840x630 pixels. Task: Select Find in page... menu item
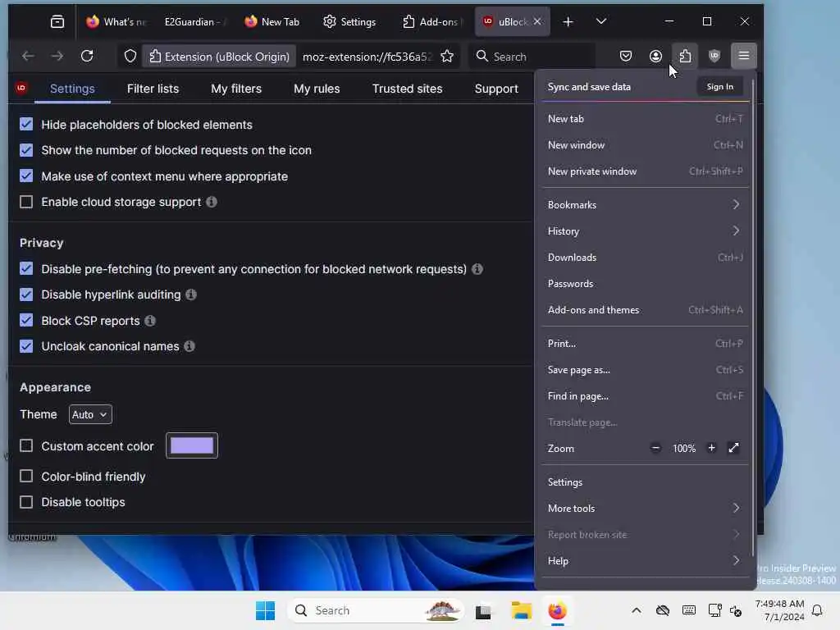click(645, 396)
